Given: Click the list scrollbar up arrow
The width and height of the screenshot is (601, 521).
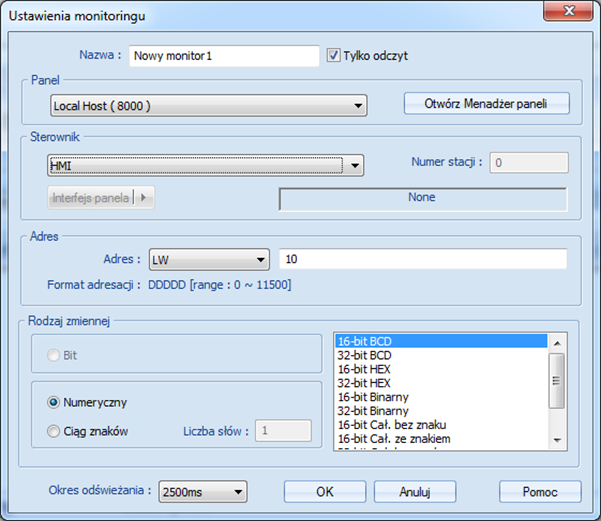Looking at the screenshot, I should tap(557, 343).
